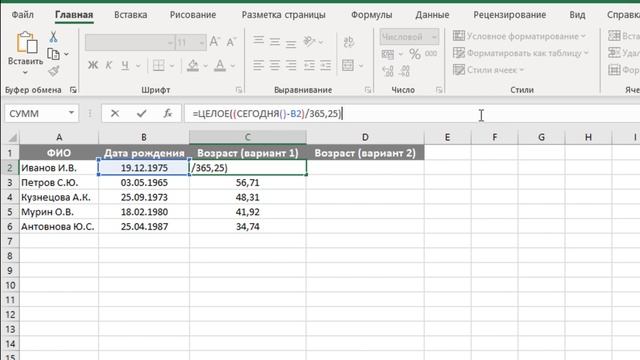Open the font size dropdown

tap(201, 42)
